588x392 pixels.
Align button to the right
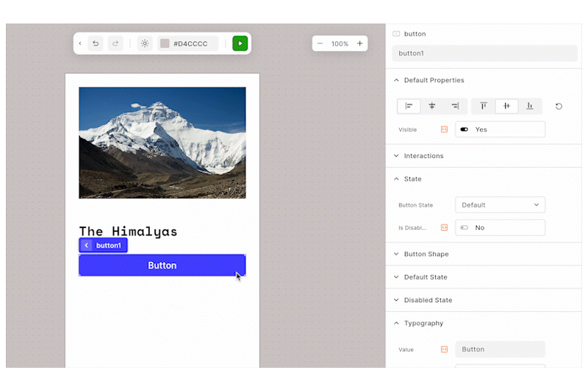pyautogui.click(x=455, y=106)
